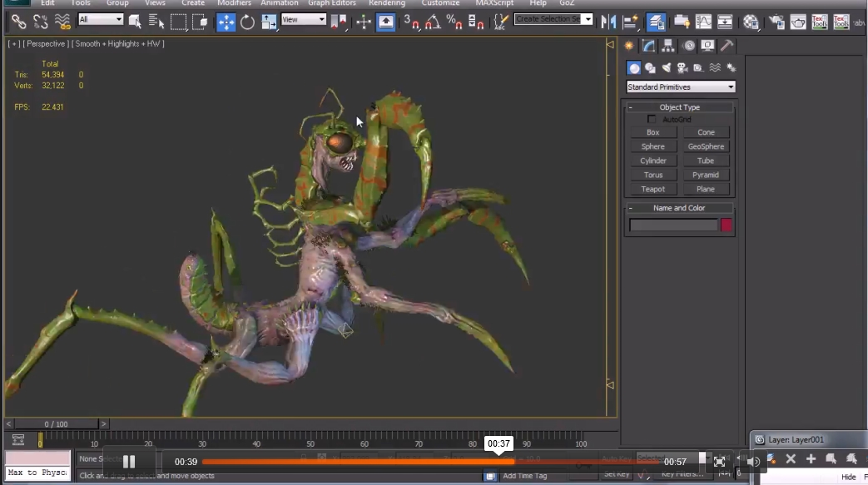Switch to the Hierarchy command panel tab
This screenshot has height=485, width=868.
668,46
